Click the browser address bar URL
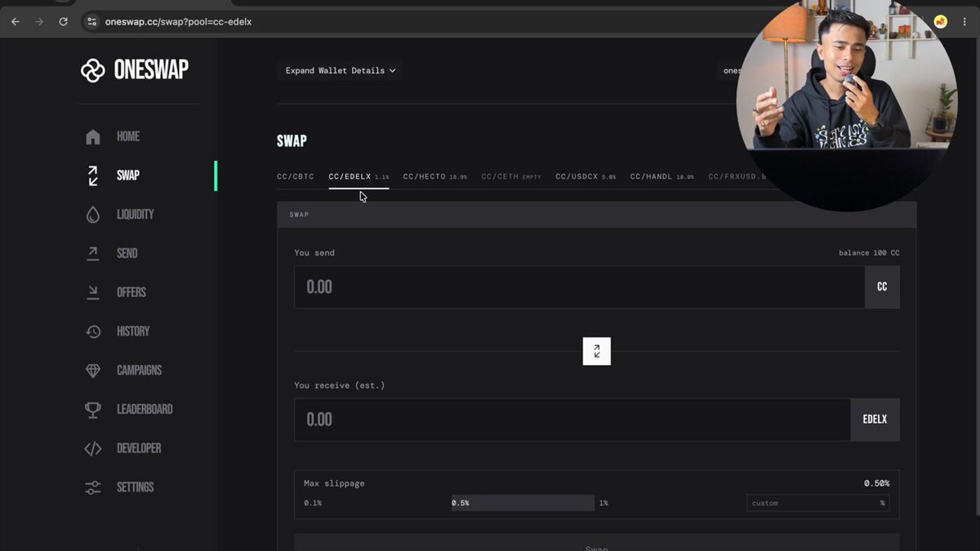The width and height of the screenshot is (980, 551). (x=179, y=22)
